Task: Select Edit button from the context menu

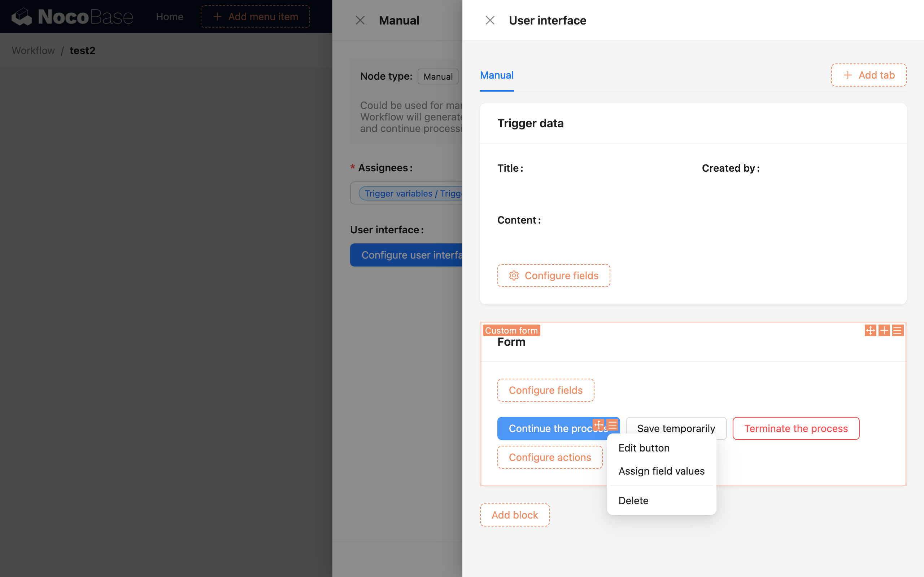Action: 644,448
